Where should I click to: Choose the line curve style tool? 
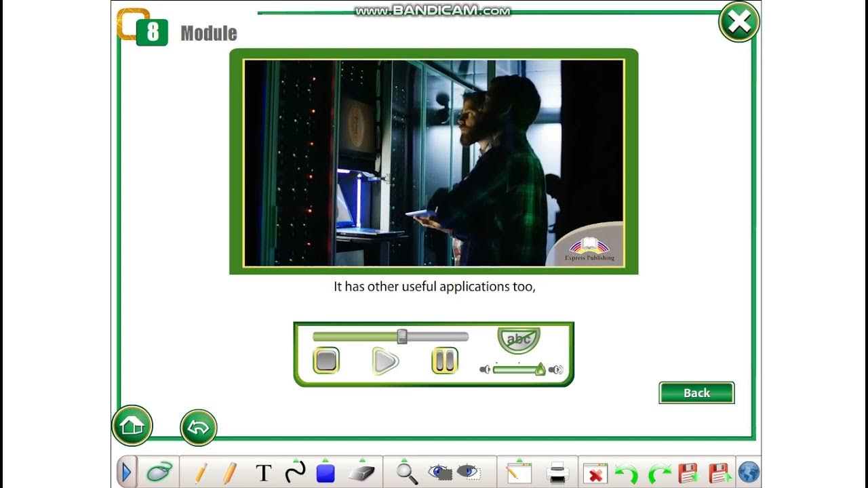coord(295,471)
